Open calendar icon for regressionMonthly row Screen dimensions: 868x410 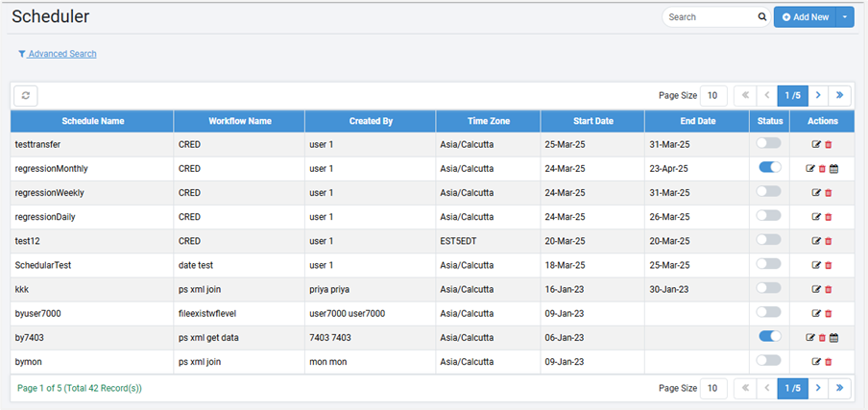(834, 169)
